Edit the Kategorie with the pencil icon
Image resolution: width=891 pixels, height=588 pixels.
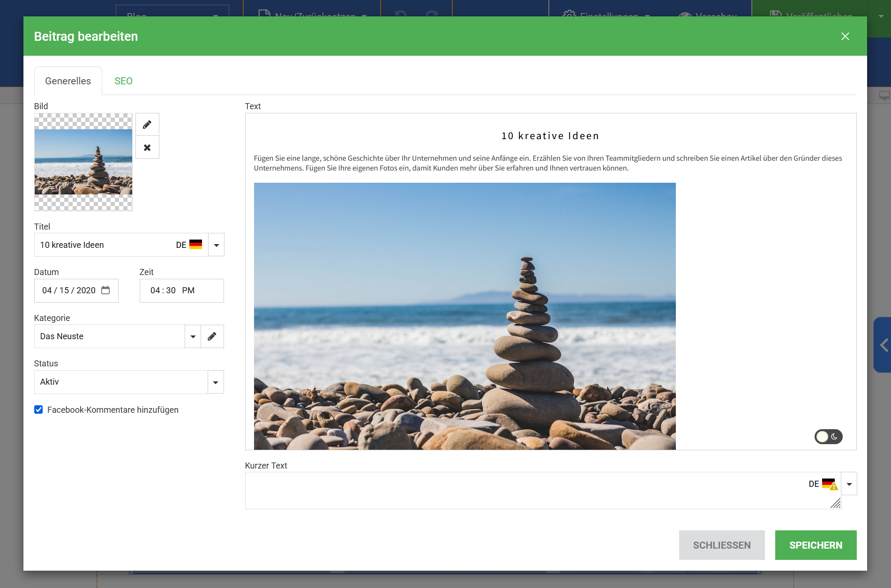pos(212,336)
